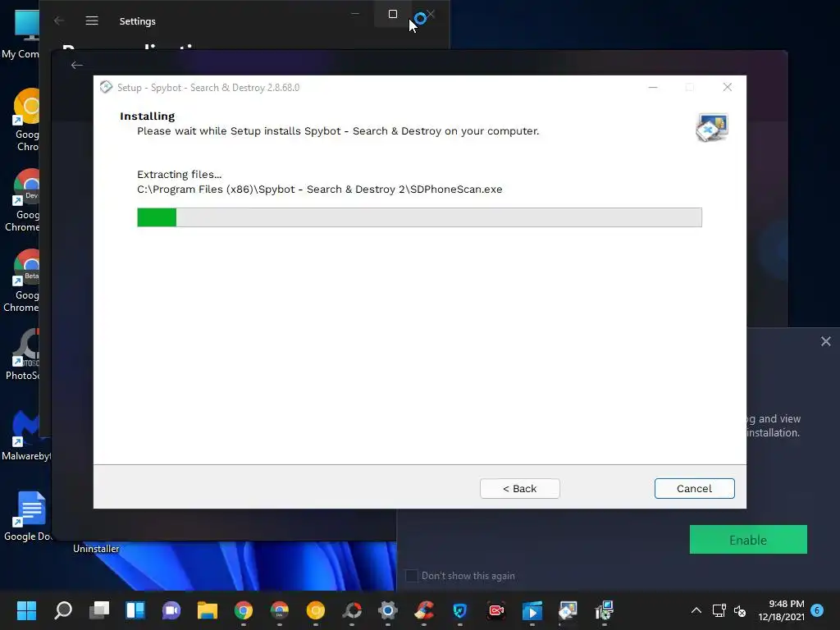Viewport: 840px width, 630px height.
Task: Open Google Chrome from taskbar
Action: [243, 610]
